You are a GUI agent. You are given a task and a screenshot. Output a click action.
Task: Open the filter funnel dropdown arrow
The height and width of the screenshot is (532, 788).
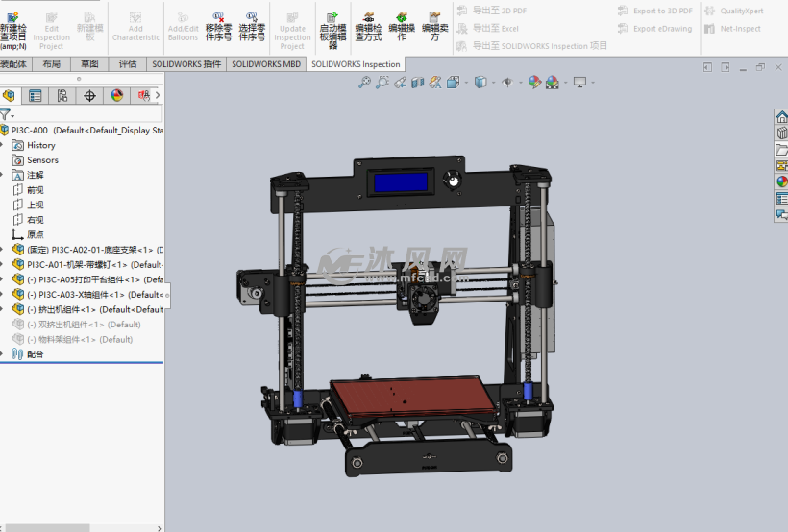tap(12, 116)
